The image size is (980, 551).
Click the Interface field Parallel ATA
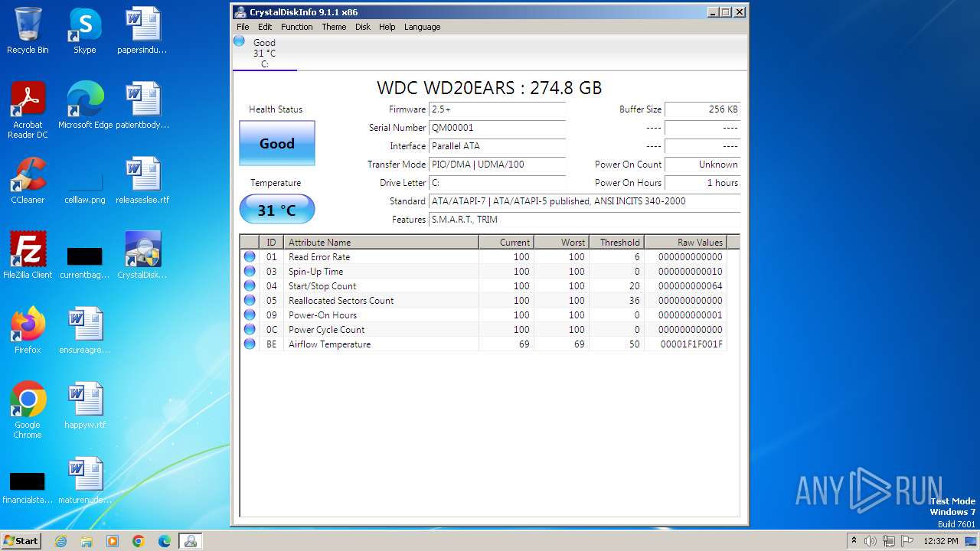tap(497, 146)
